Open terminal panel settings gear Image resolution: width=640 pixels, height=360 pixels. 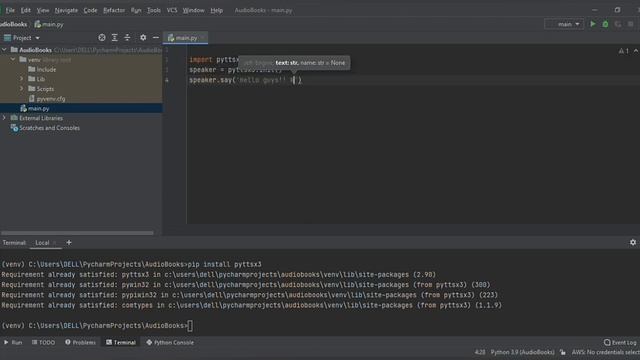click(x=633, y=242)
